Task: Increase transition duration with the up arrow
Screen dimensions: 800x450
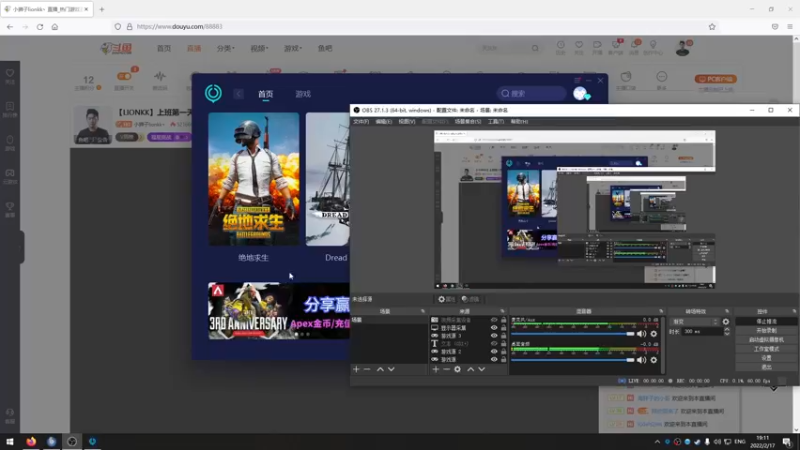Action: [727, 330]
